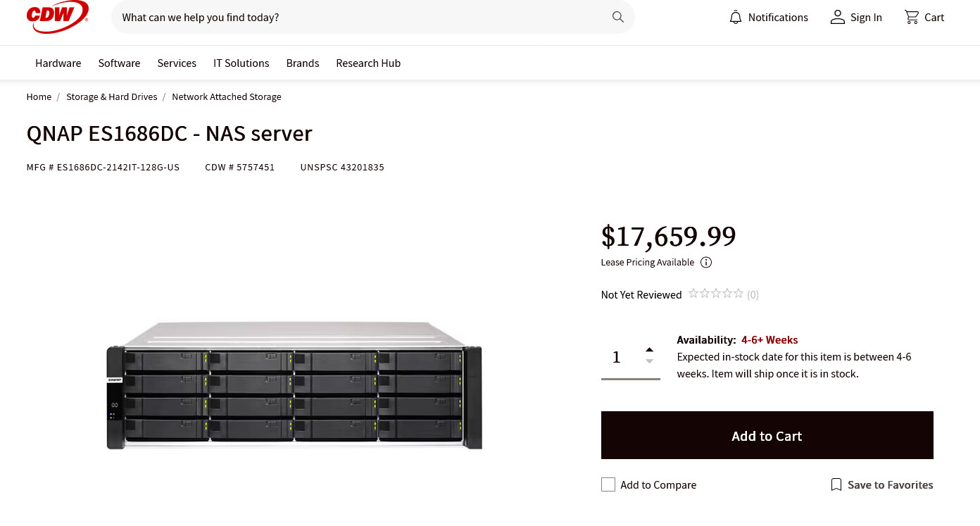Image resolution: width=980 pixels, height=526 pixels.
Task: Click the review star rating icons
Action: pos(716,294)
